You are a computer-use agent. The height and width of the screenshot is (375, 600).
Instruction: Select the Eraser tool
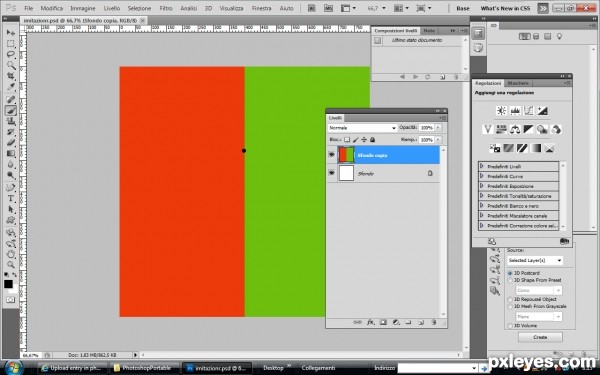coord(11,143)
